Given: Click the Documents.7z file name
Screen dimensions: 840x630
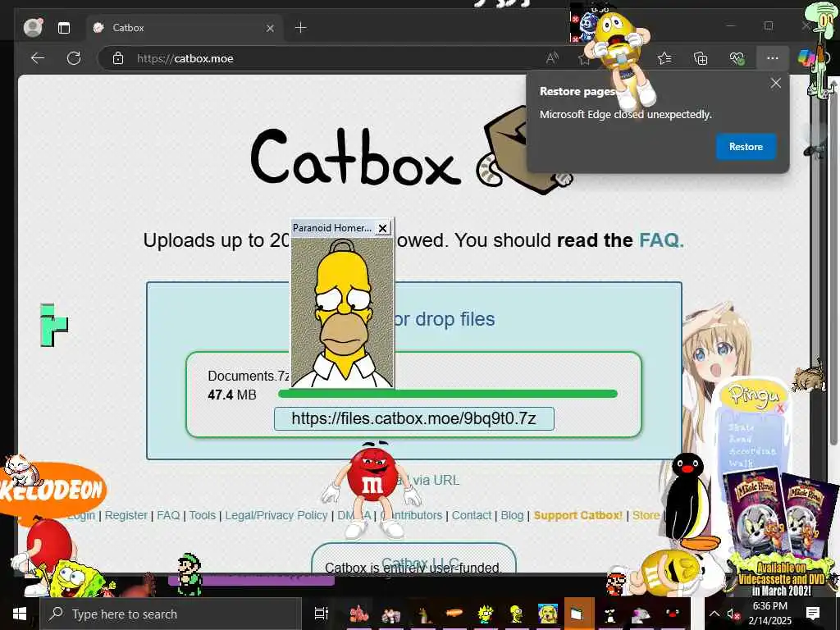Looking at the screenshot, I should pyautogui.click(x=249, y=376).
